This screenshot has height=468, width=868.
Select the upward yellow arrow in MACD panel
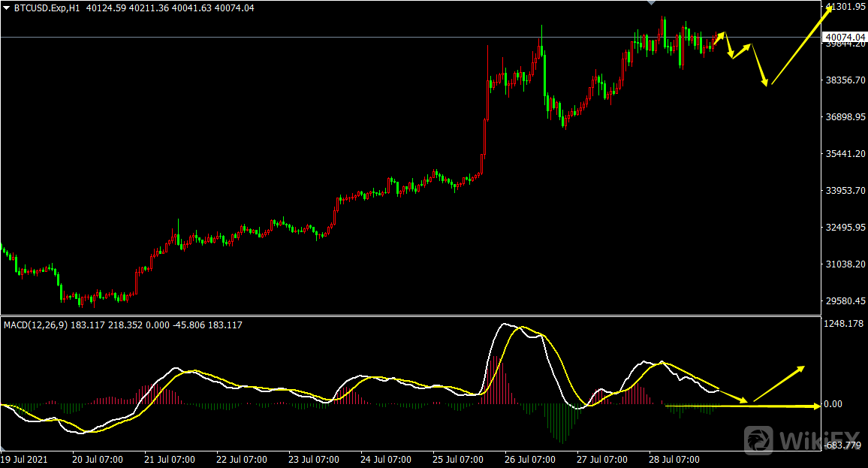[x=779, y=383]
